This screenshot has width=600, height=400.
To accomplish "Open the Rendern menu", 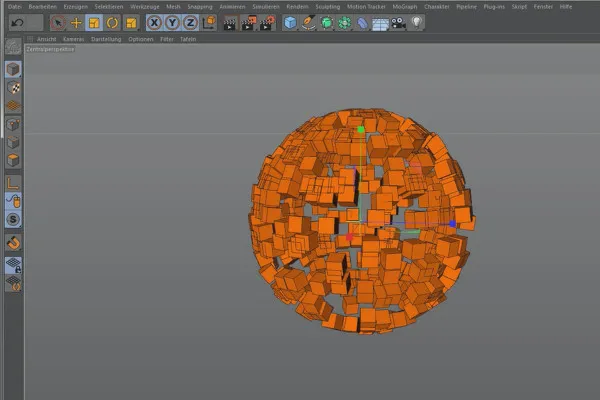I will coord(297,7).
